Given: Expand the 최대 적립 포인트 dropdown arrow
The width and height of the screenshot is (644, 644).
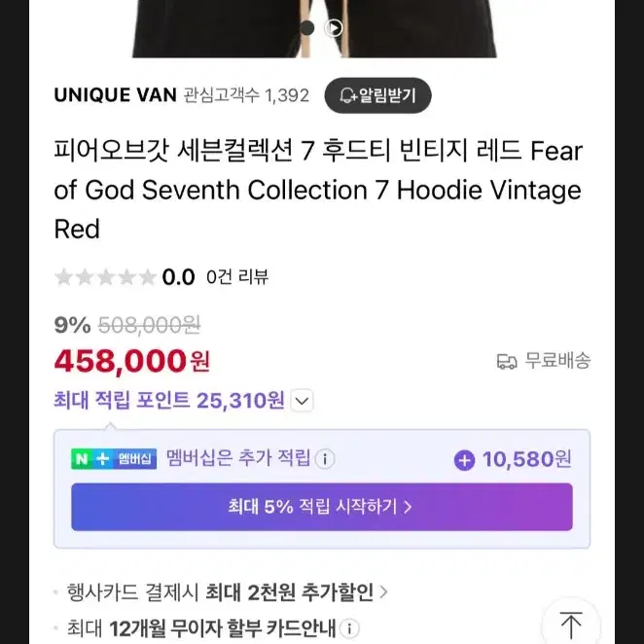Looking at the screenshot, I should pos(302,400).
